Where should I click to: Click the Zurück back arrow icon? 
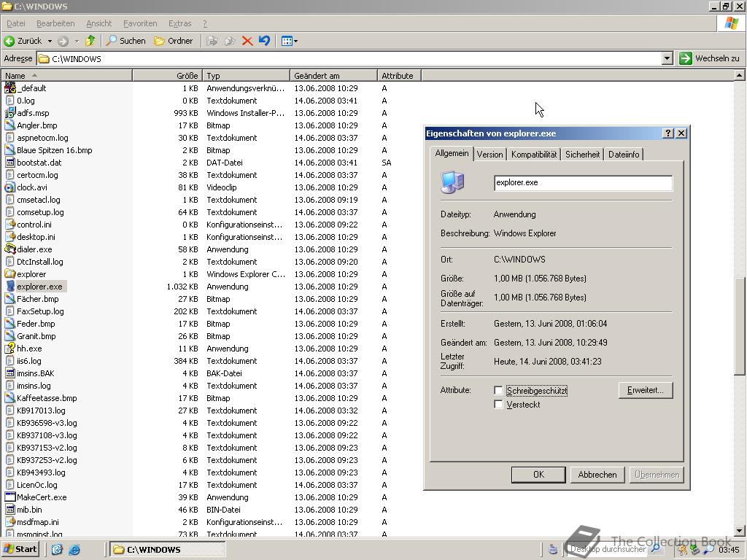(9, 41)
